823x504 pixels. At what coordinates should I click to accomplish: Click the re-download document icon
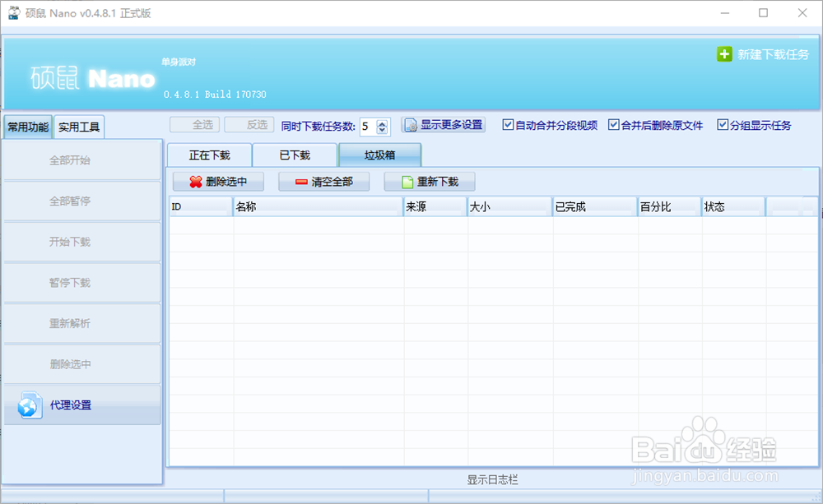[x=407, y=182]
